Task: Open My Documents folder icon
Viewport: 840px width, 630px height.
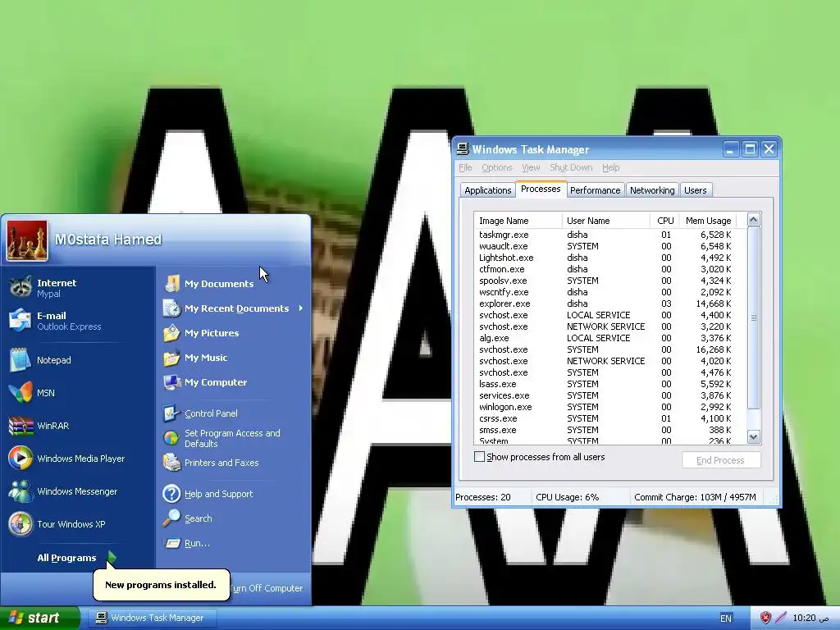Action: tap(172, 283)
